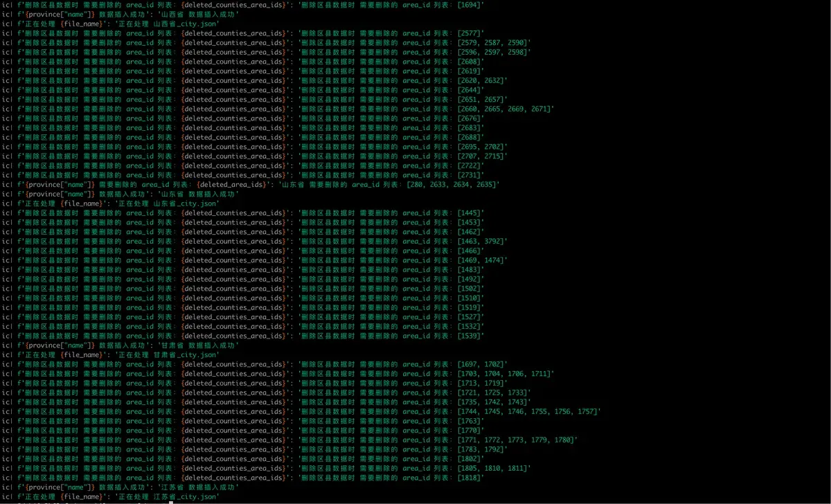This screenshot has width=831, height=504.
Task: Click the area_id value [1483]
Action: [x=469, y=269]
